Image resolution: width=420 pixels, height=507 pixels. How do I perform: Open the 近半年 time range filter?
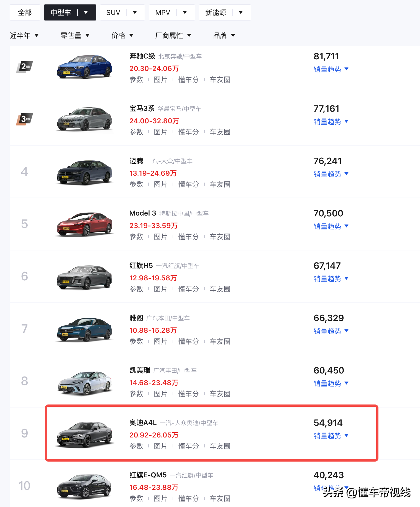coord(24,35)
